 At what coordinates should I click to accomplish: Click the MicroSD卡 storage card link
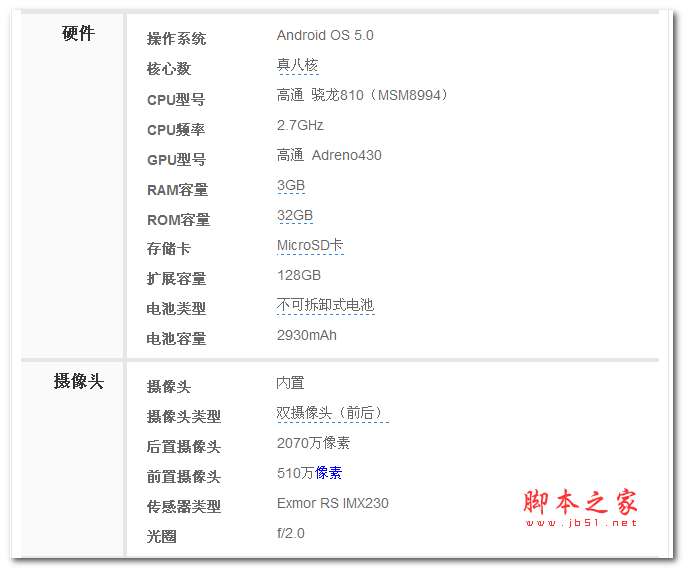(310, 246)
